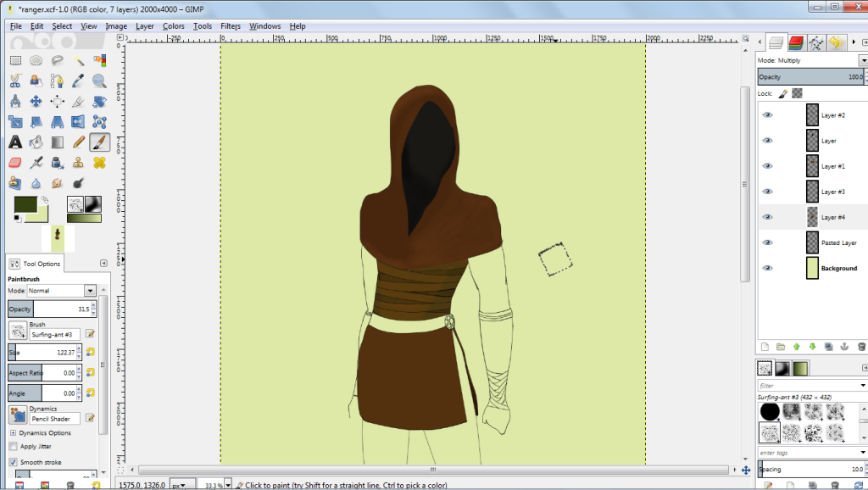Select the Pasted Layer in layers list
Screen dimensions: 868x490
(x=838, y=243)
